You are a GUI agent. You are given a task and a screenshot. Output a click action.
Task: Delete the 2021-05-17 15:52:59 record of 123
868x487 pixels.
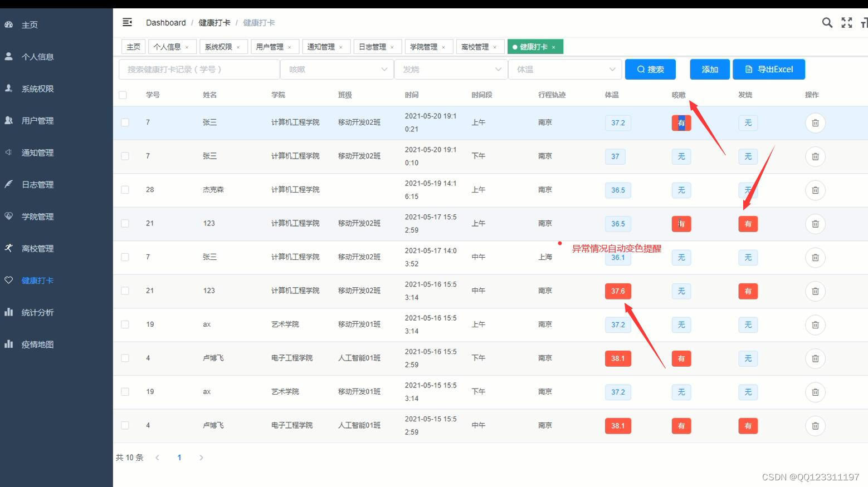point(815,224)
